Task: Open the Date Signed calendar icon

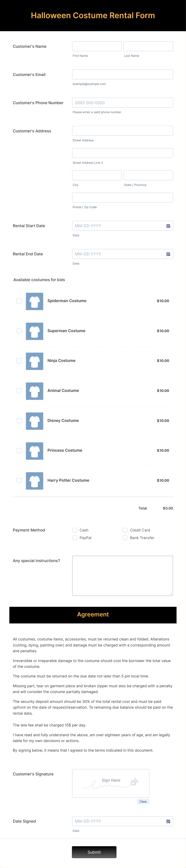Action: point(168,821)
